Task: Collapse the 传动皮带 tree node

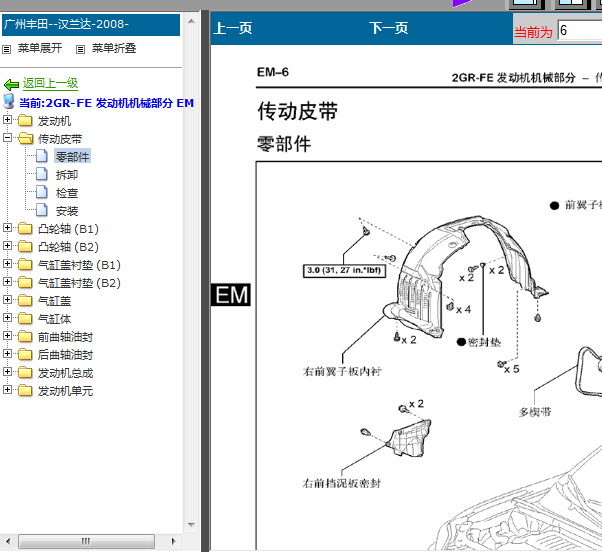Action: (x=7, y=137)
